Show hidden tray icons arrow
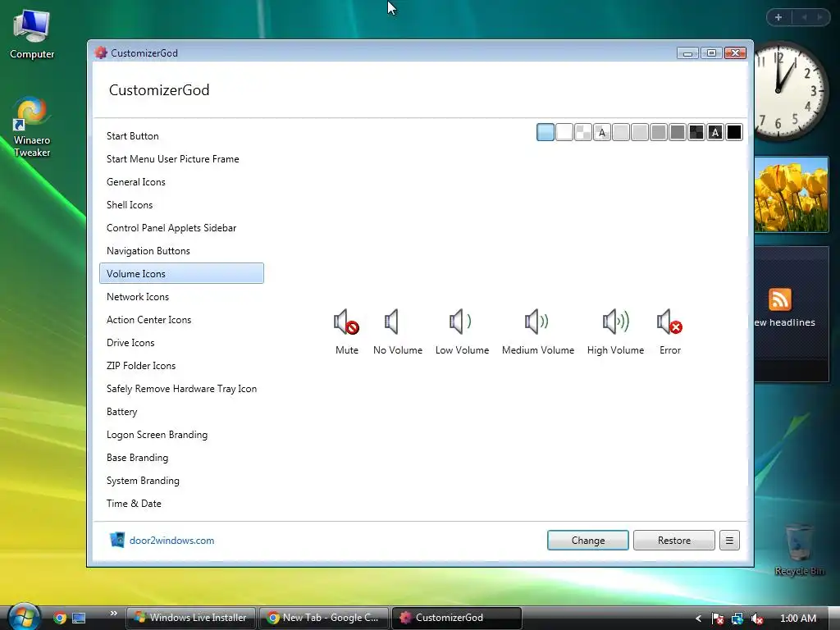 coord(698,619)
